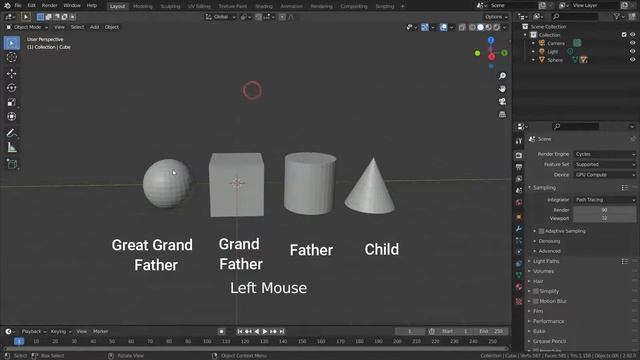The height and width of the screenshot is (360, 640).
Task: Open the View Layer properties tab
Action: tap(519, 179)
